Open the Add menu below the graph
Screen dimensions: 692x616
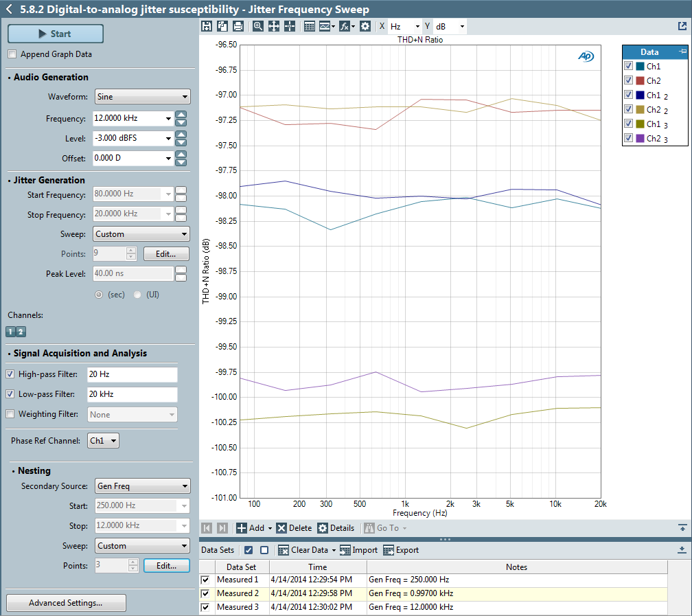point(254,528)
